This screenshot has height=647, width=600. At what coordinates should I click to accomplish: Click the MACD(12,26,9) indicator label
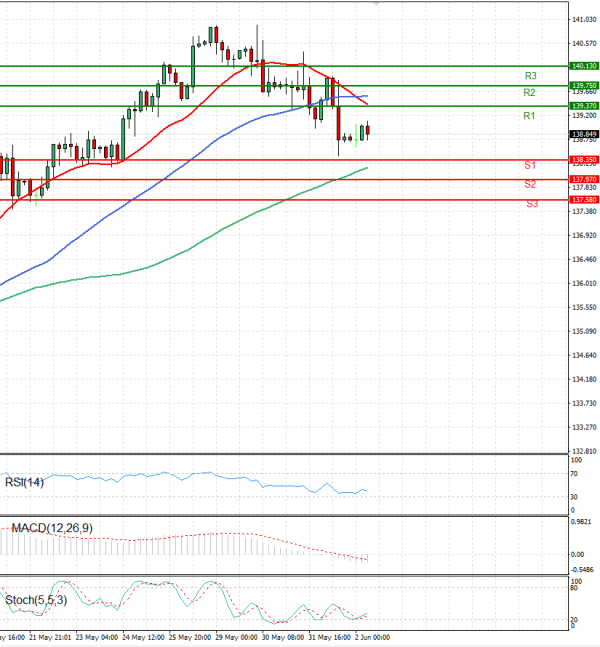(x=52, y=528)
